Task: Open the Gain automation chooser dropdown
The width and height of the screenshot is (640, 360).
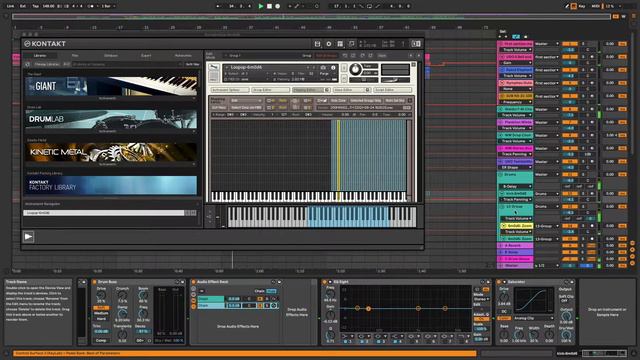Action: pyautogui.click(x=516, y=63)
